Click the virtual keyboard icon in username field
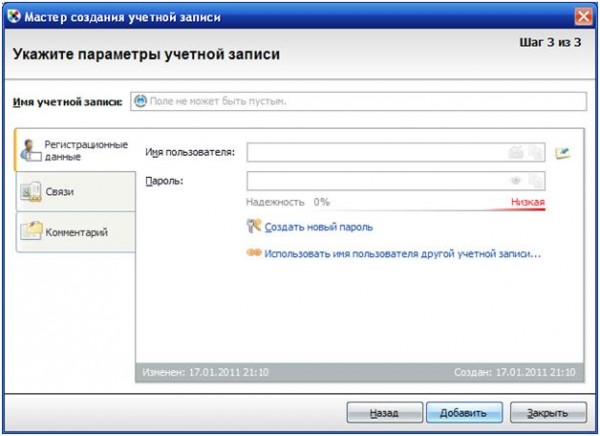This screenshot has width=600, height=436. coord(515,152)
